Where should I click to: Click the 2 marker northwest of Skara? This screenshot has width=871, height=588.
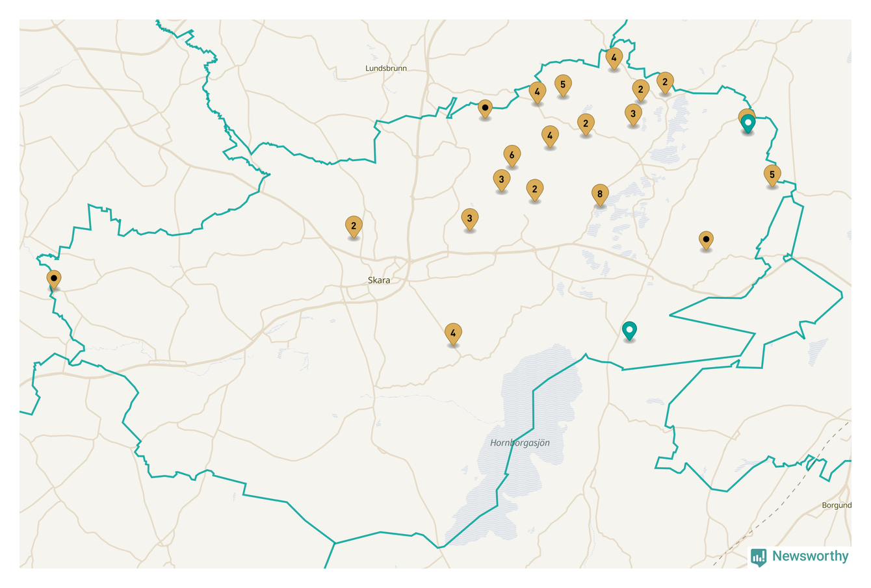[x=354, y=226]
